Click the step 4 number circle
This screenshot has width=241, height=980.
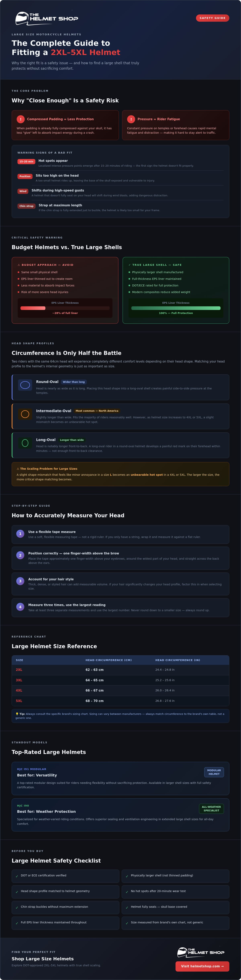click(x=20, y=607)
